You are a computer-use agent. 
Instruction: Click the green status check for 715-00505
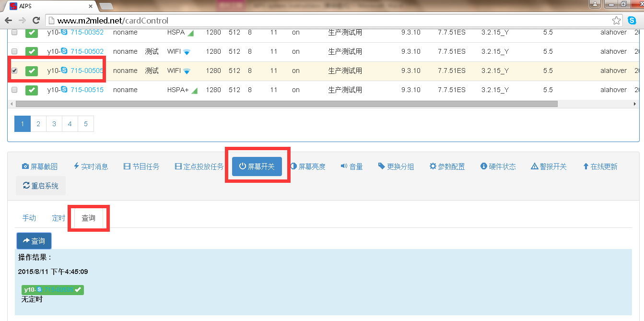point(32,71)
